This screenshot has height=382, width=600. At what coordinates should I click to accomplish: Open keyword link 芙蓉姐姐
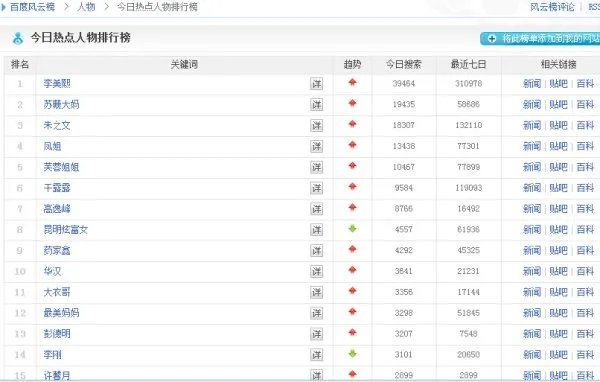pyautogui.click(x=61, y=167)
